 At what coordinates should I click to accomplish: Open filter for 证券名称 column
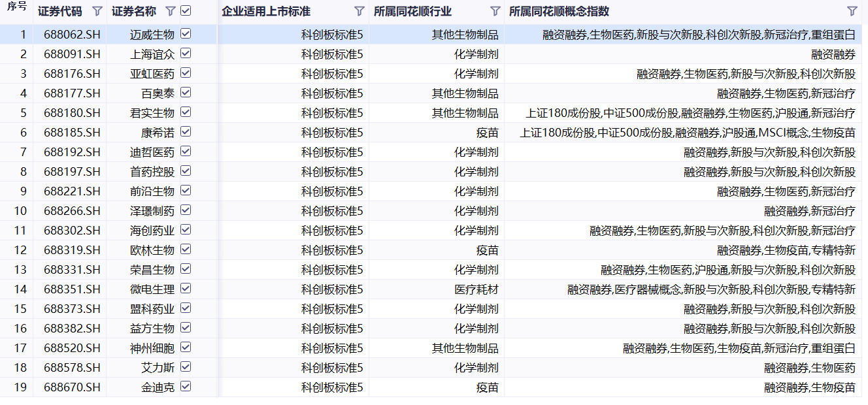click(171, 11)
